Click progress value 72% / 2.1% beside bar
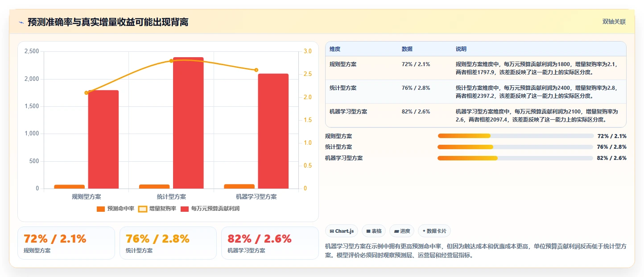 612,136
